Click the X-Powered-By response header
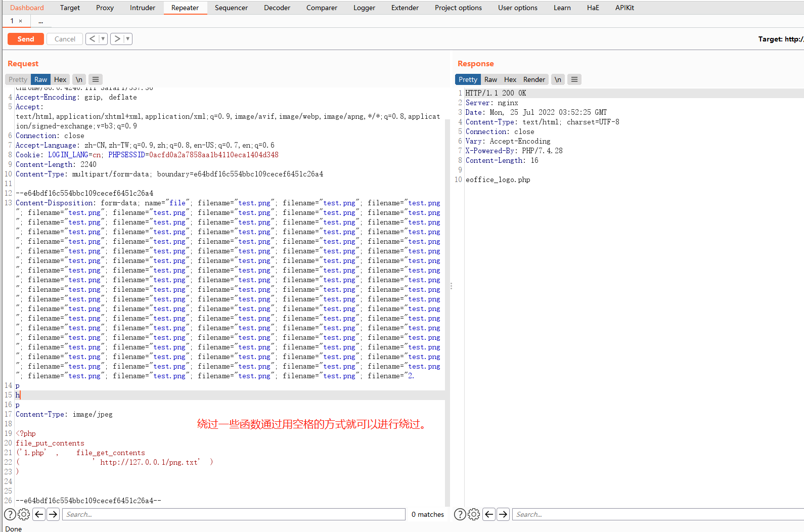Screen dimensions: 804x532 point(514,151)
